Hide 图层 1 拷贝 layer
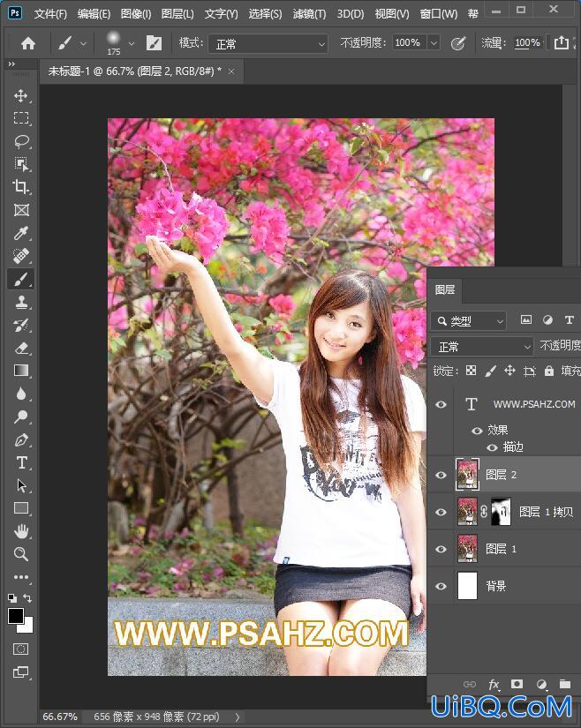Viewport: 581px width, 728px height. 441,512
